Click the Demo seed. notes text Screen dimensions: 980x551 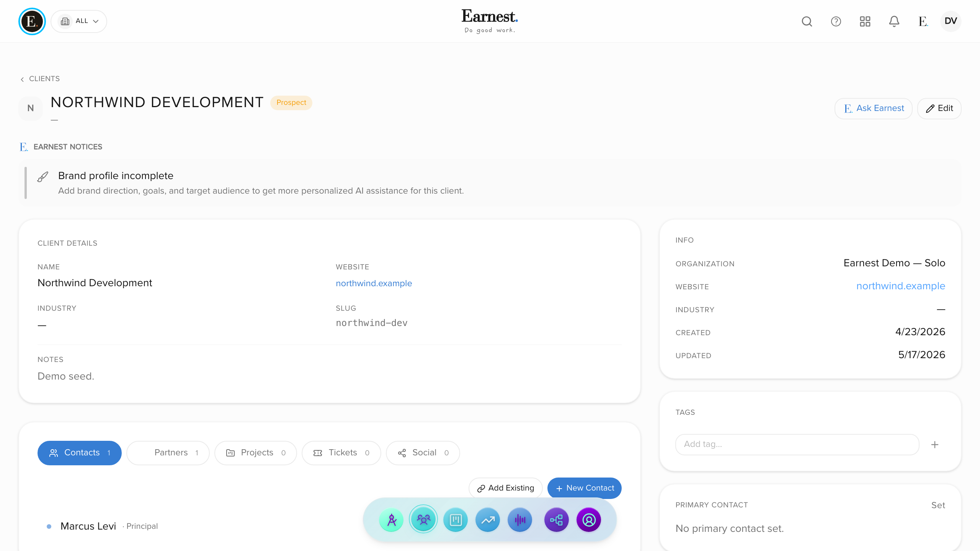(66, 376)
